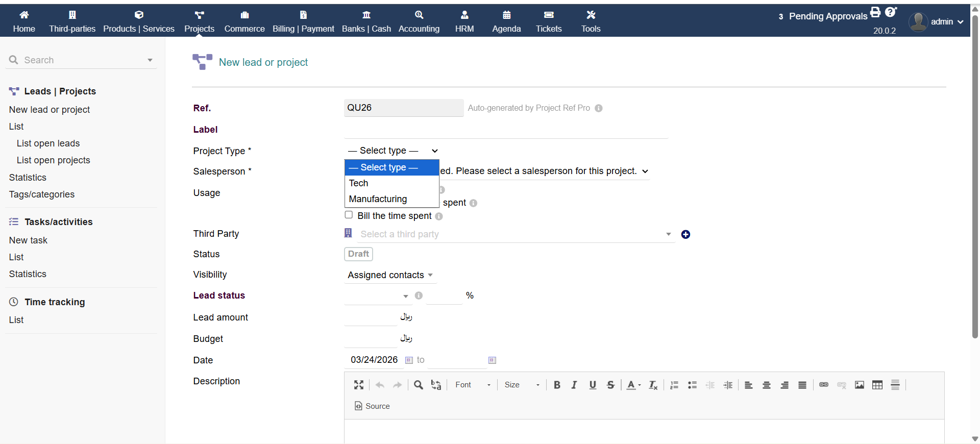Toggle bold formatting in the editor

pos(557,385)
